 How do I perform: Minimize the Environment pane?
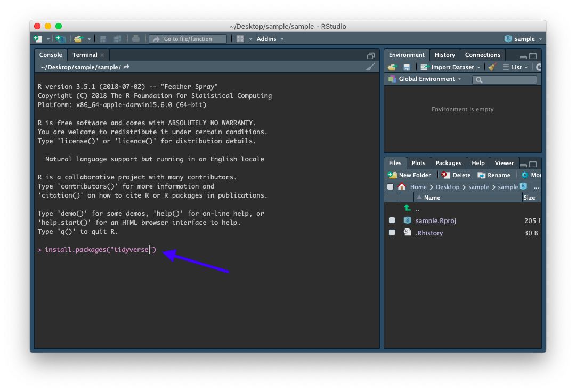(x=523, y=56)
